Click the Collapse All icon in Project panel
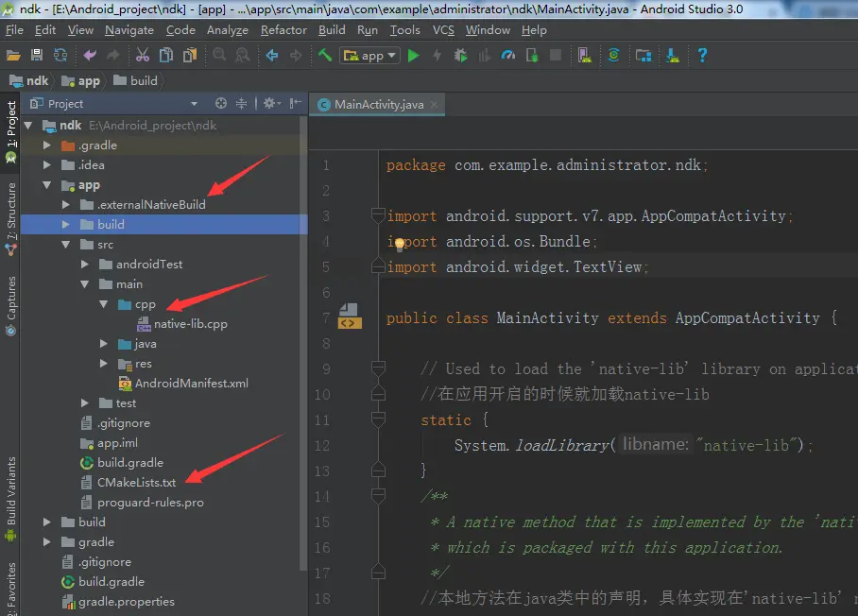858x616 pixels. 242,104
